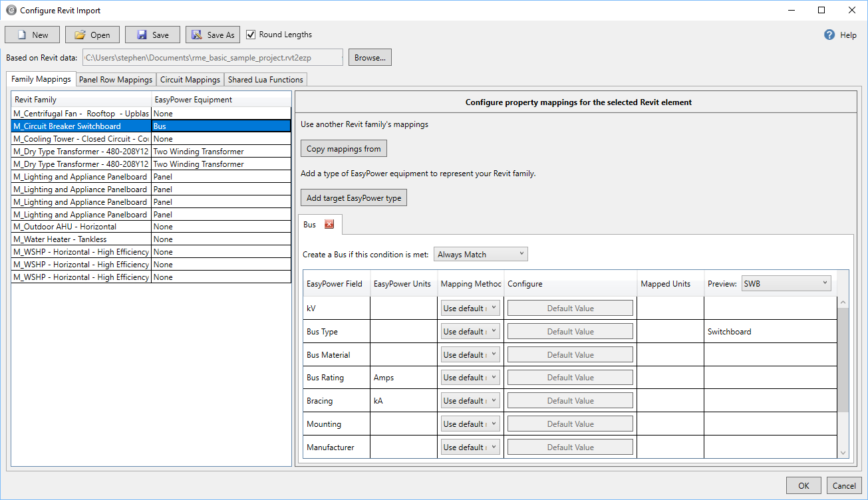Expand the Preview SWB dropdown
868x500 pixels.
(x=786, y=284)
